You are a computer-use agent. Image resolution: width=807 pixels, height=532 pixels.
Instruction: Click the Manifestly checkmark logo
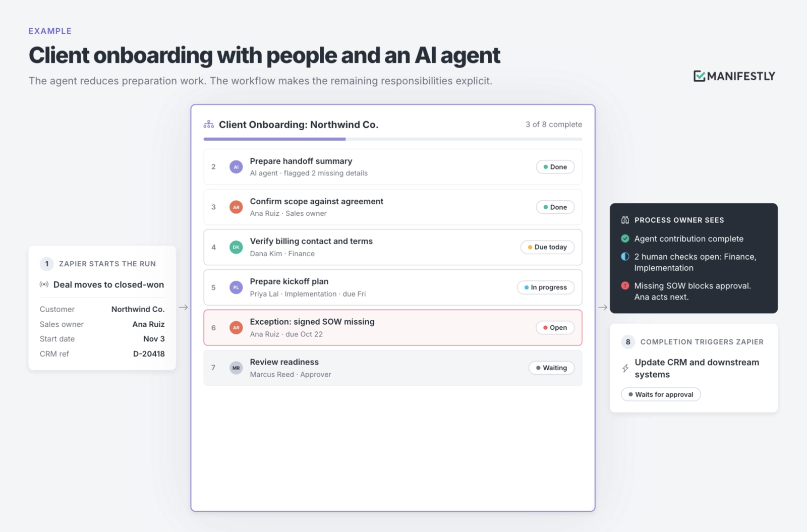click(699, 76)
